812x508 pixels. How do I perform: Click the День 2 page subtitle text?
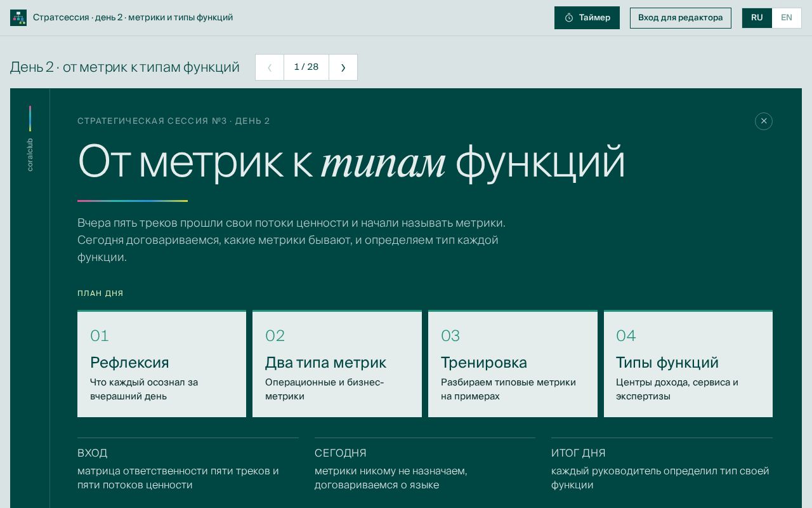pos(125,67)
